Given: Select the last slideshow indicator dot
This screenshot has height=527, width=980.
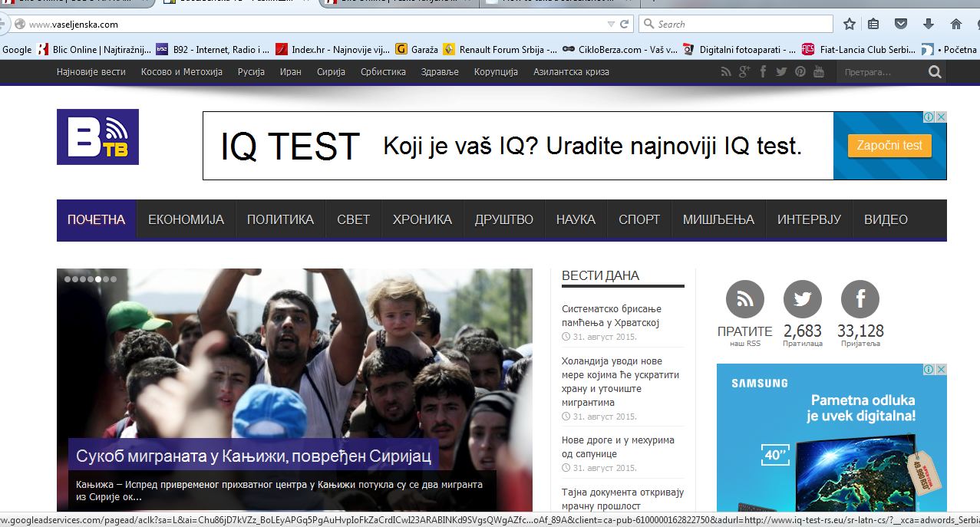Looking at the screenshot, I should pyautogui.click(x=114, y=279).
